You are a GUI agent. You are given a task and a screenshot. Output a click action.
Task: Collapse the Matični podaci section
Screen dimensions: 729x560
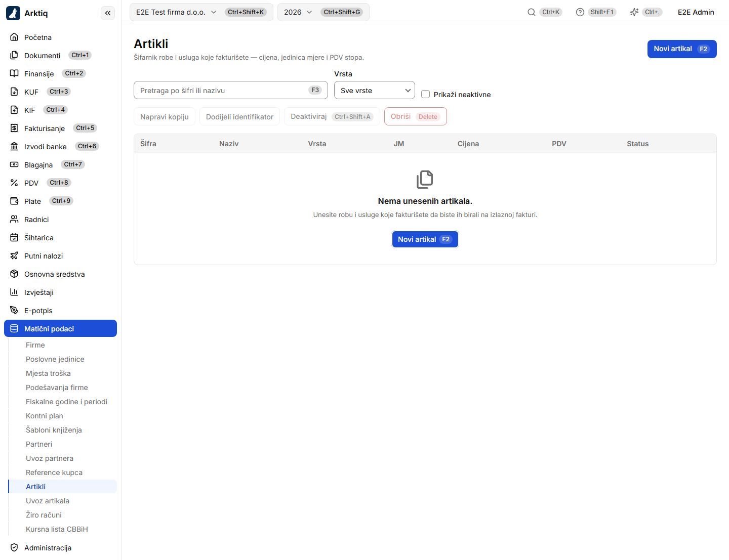60,328
